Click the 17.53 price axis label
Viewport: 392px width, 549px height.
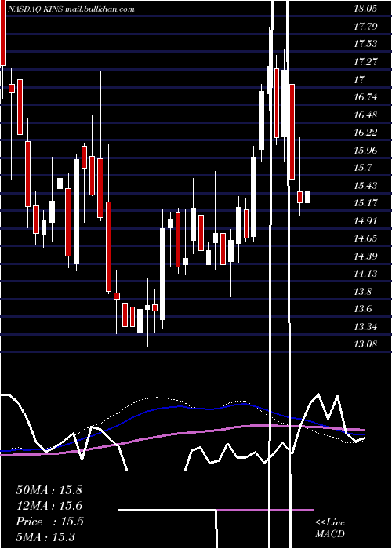pyautogui.click(x=365, y=44)
